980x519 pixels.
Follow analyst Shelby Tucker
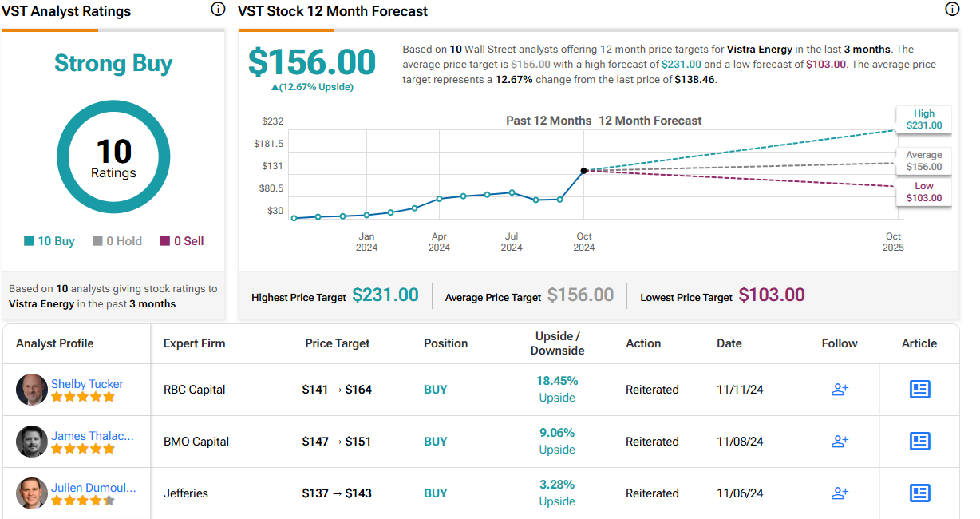click(840, 390)
